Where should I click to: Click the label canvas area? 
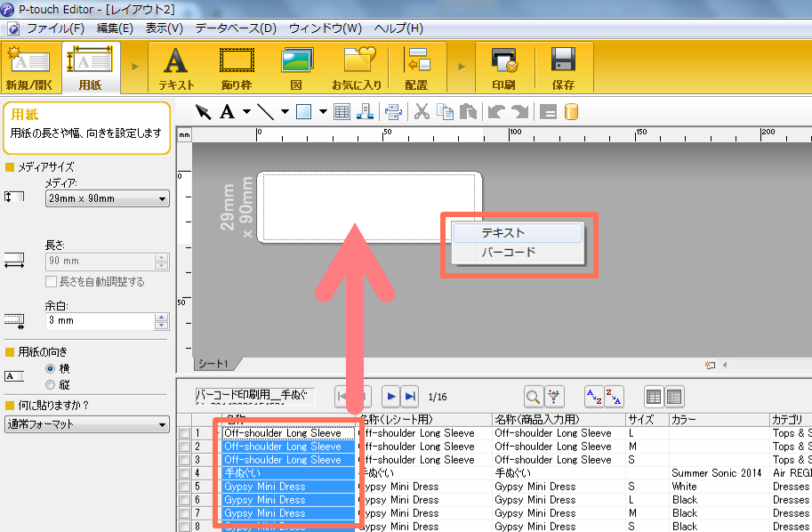point(369,207)
